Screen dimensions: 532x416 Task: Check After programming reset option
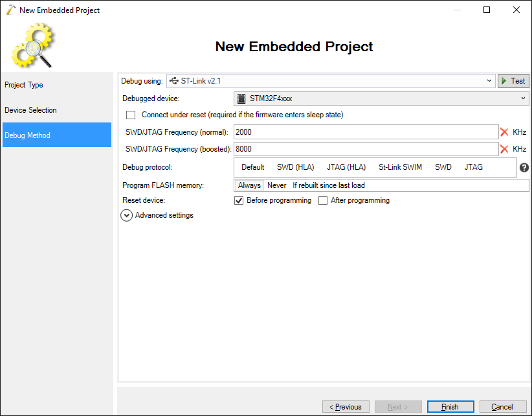[x=323, y=200]
